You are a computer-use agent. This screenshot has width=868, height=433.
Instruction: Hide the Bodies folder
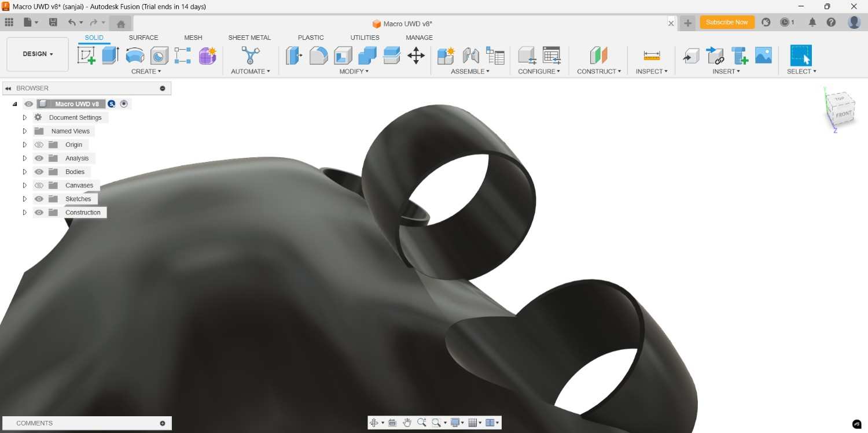[x=39, y=172]
